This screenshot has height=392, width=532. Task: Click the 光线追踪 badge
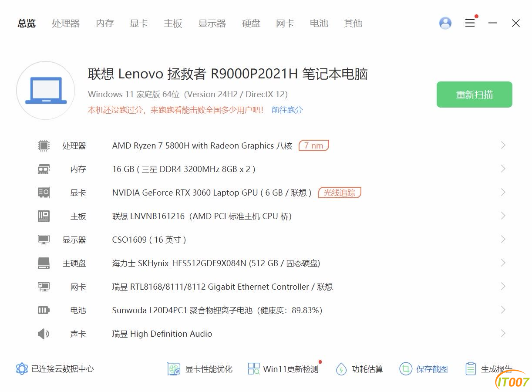point(340,193)
